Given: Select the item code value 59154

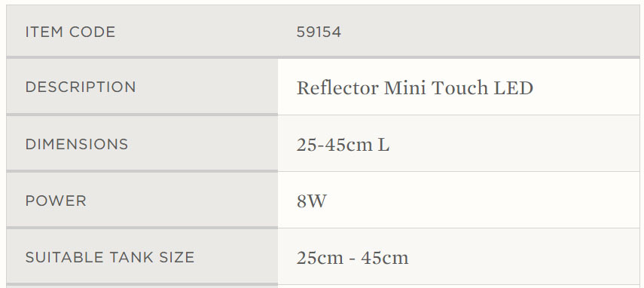Looking at the screenshot, I should tap(319, 32).
